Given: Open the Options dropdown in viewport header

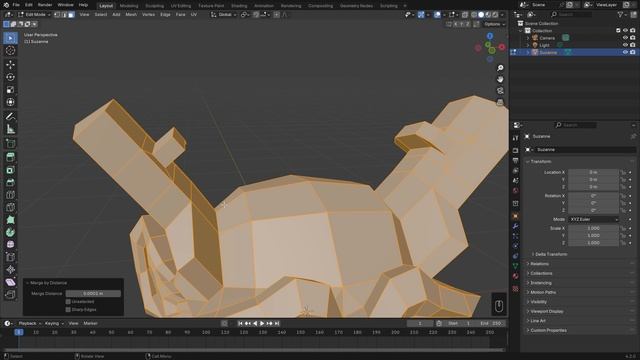Looking at the screenshot, I should click(494, 24).
